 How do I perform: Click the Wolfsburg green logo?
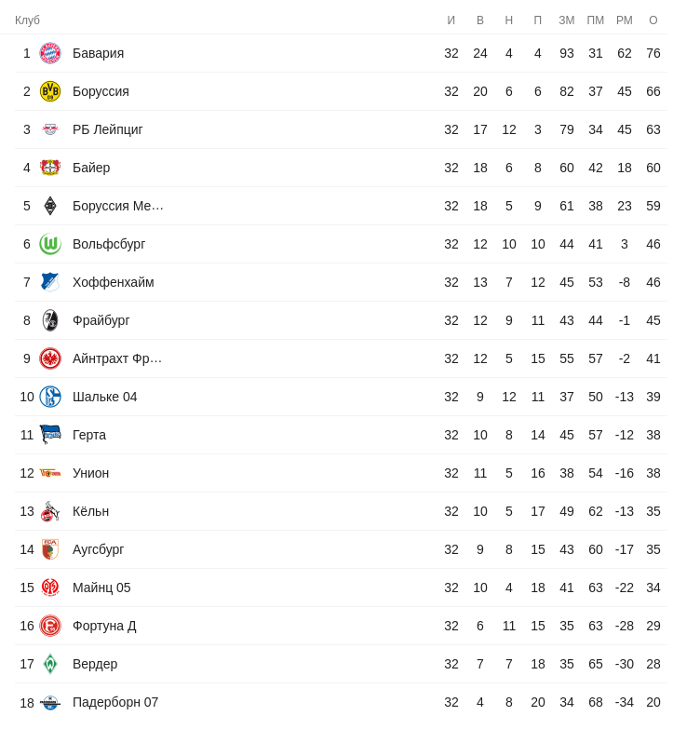tap(50, 244)
